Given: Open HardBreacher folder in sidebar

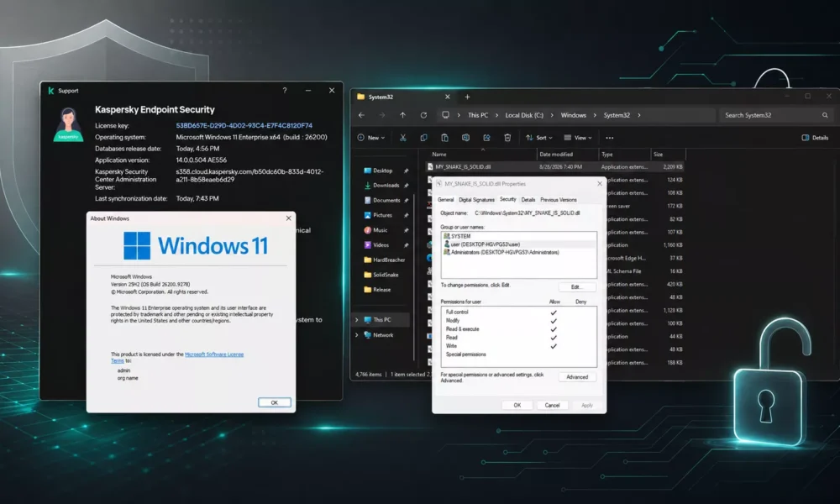Looking at the screenshot, I should pyautogui.click(x=385, y=260).
